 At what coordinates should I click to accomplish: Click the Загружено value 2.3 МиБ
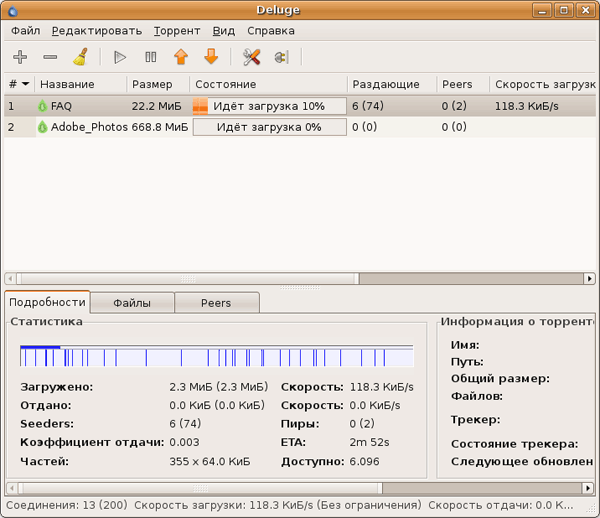[x=218, y=387]
